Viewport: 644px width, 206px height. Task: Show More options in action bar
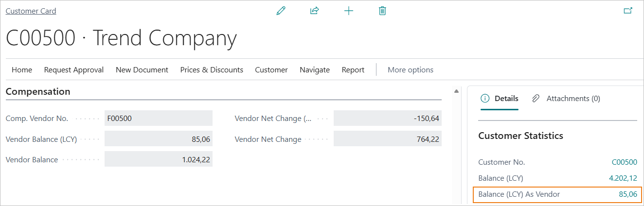(411, 70)
